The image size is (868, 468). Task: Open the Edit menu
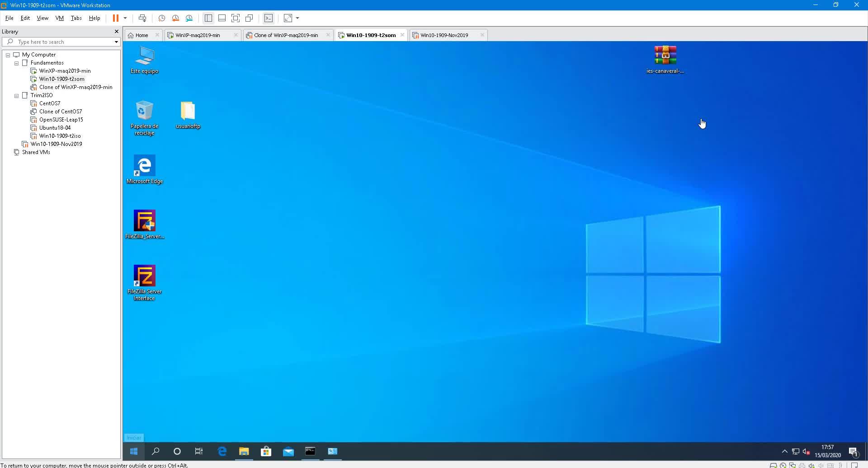pos(25,18)
